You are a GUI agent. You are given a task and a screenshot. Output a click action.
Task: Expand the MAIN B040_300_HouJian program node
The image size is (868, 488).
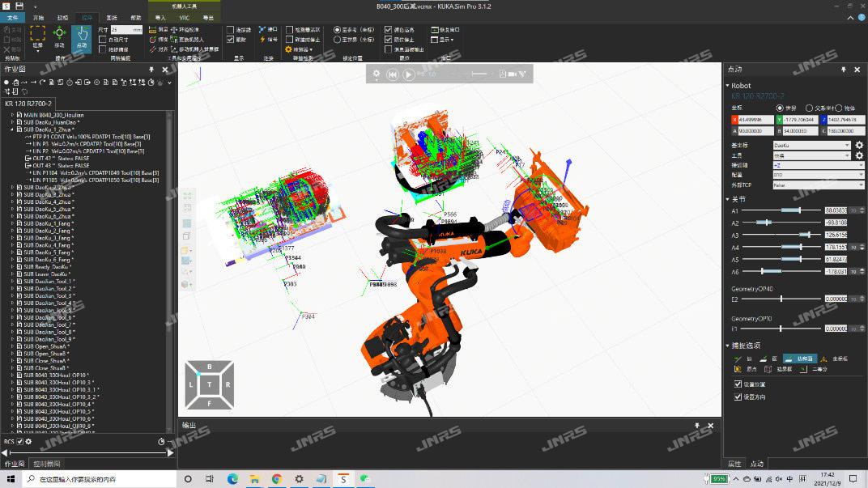point(12,115)
